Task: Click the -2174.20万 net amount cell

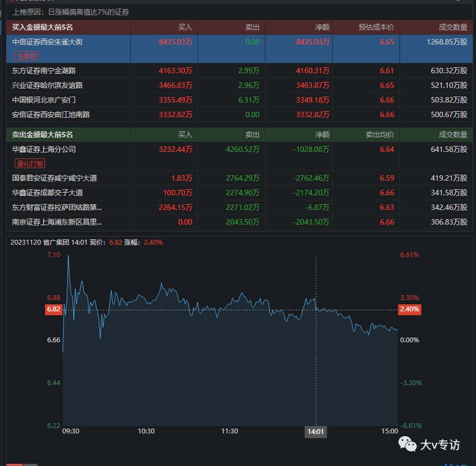Action: point(311,193)
